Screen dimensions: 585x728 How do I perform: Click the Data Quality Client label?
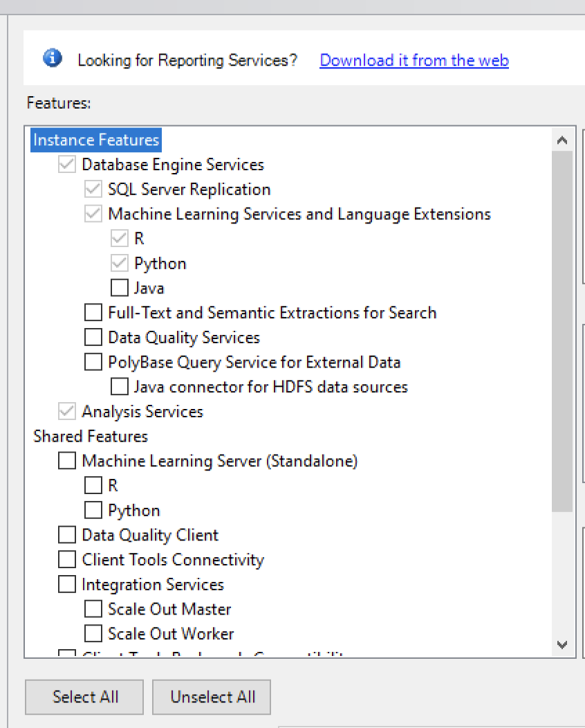click(x=150, y=535)
